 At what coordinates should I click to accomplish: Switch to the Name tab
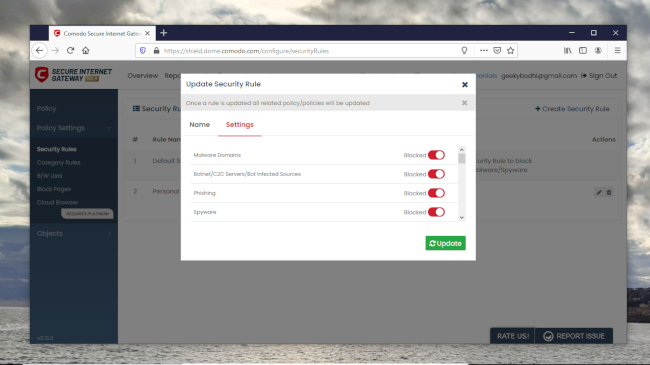199,124
